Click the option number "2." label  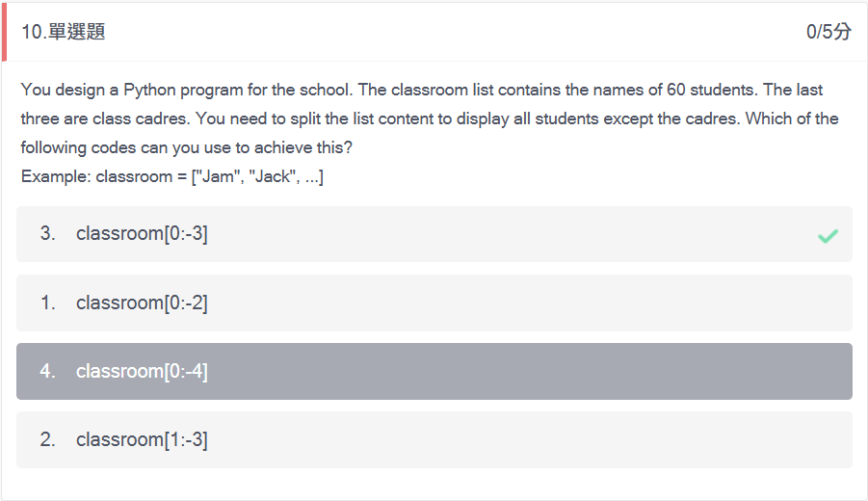pos(47,439)
